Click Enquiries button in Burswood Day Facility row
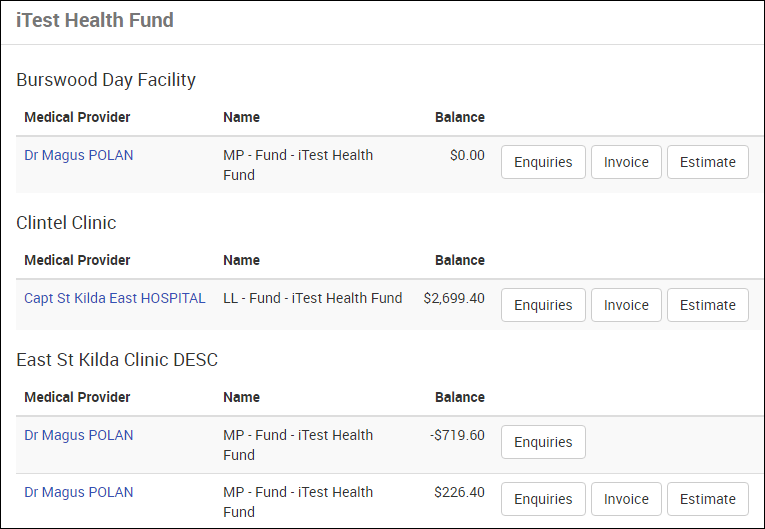Image resolution: width=765 pixels, height=529 pixels. click(543, 162)
